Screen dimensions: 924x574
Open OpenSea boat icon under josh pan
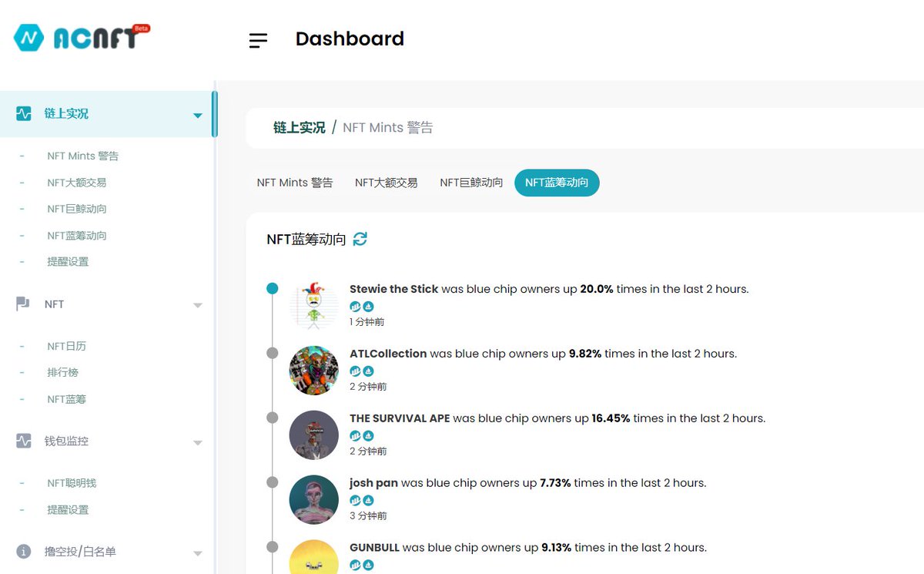tap(368, 501)
